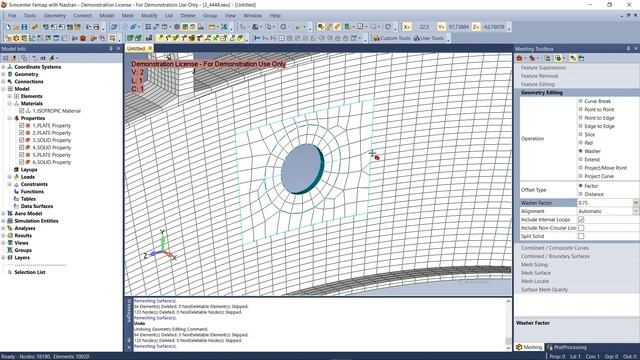Image resolution: width=640 pixels, height=360 pixels.
Task: Select the 1..ISOTROPIC Material tree item
Action: [57, 111]
